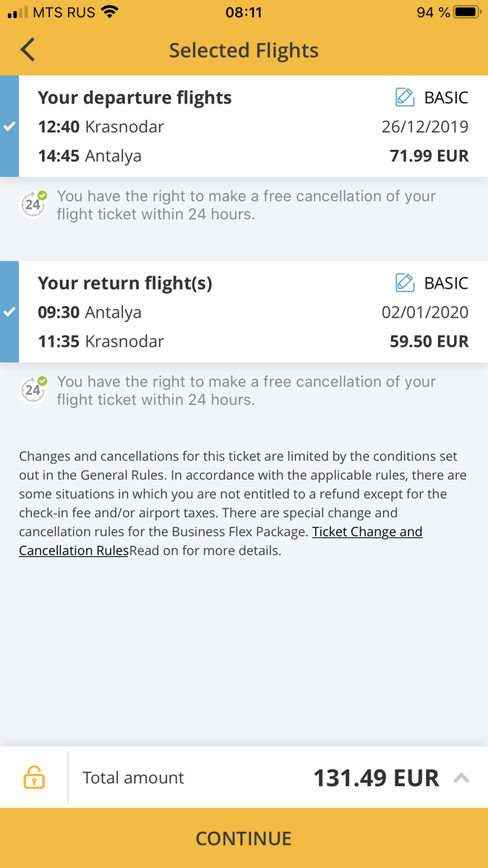
Task: Expand the total amount details chevron
Action: (x=461, y=778)
